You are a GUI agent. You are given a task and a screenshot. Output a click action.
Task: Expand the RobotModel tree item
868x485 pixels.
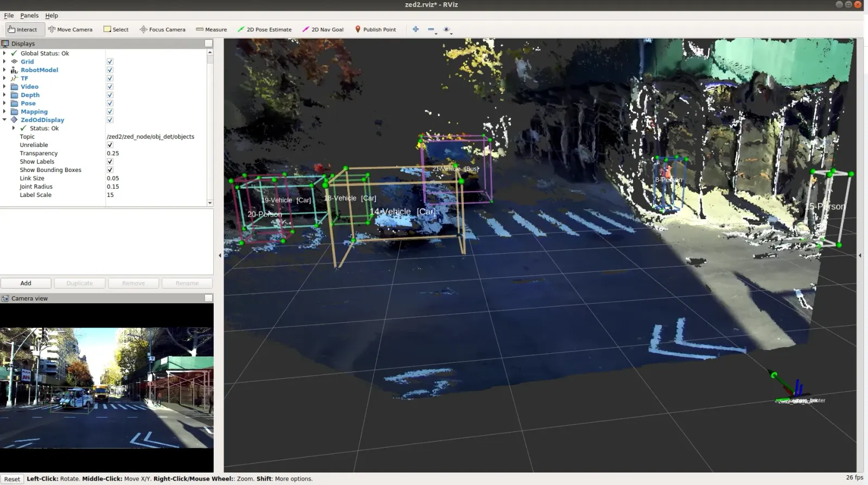coord(4,70)
